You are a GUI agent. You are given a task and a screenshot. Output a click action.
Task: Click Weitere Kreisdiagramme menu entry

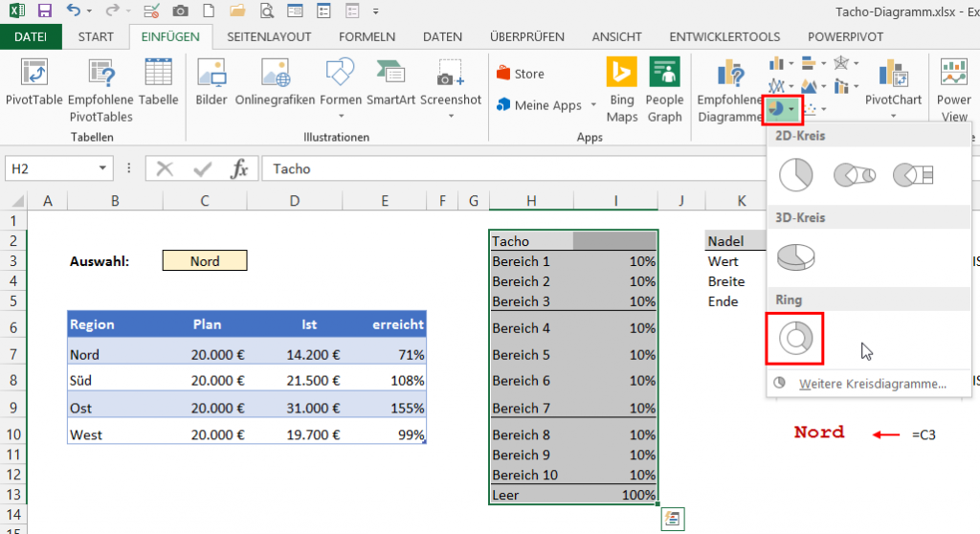tap(871, 384)
